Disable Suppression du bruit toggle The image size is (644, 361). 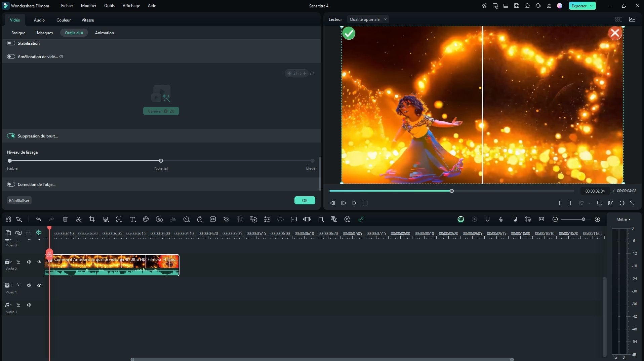(11, 136)
